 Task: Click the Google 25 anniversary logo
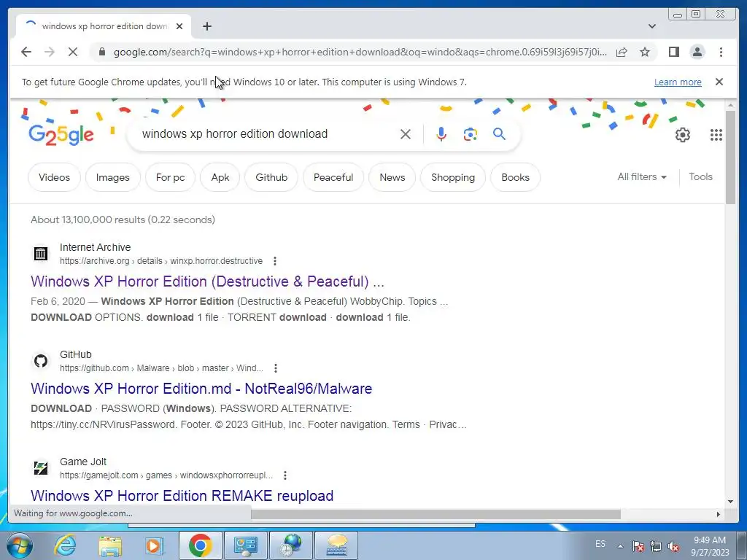[x=61, y=135]
